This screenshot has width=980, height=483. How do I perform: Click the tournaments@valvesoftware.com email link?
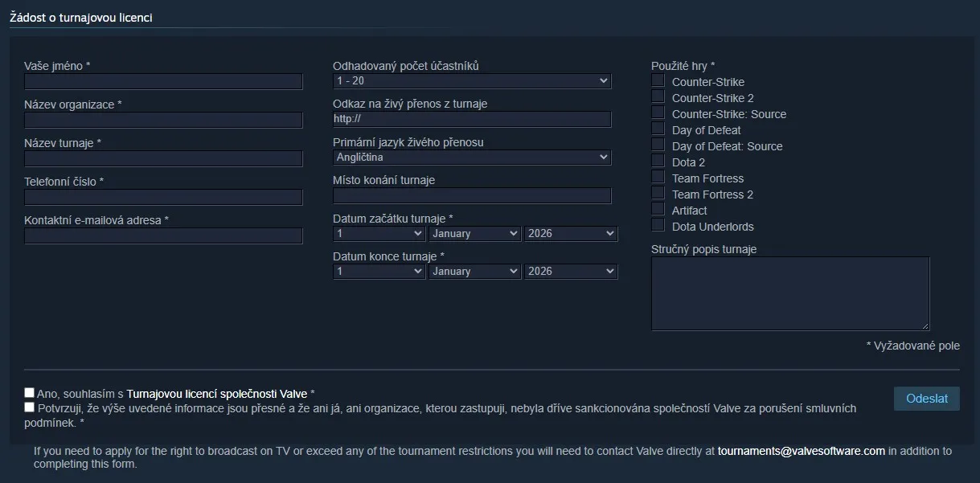point(801,451)
